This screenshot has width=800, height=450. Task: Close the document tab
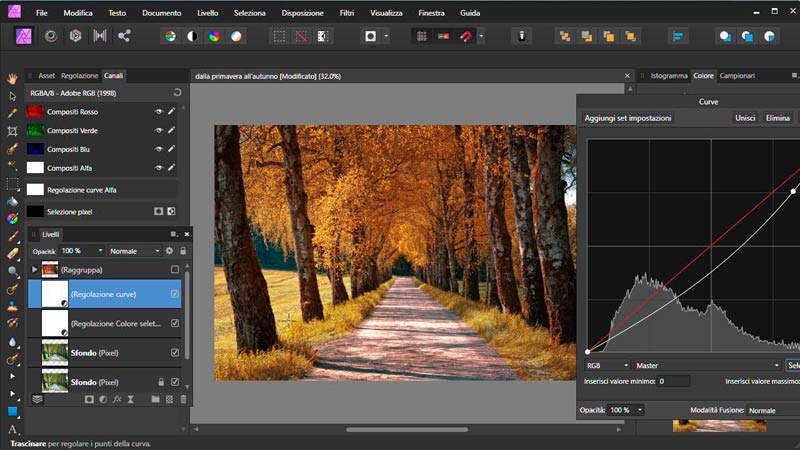click(627, 76)
